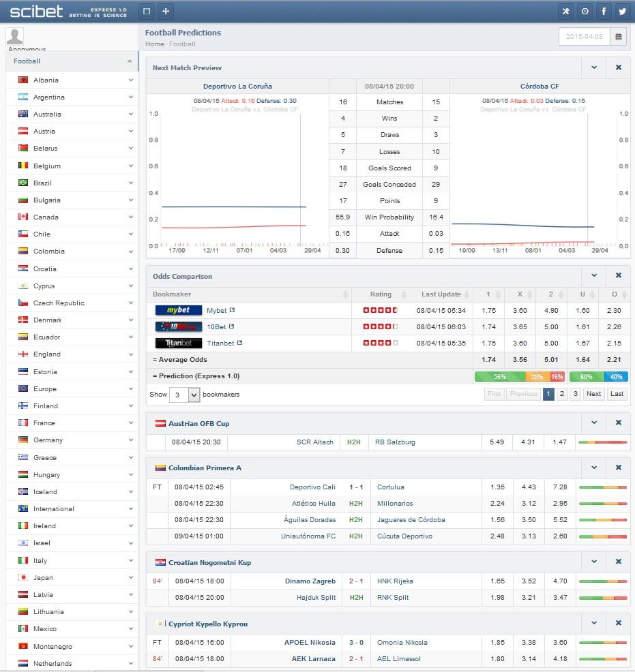
Task: Sort by Last Update column arrows
Action: (x=467, y=294)
